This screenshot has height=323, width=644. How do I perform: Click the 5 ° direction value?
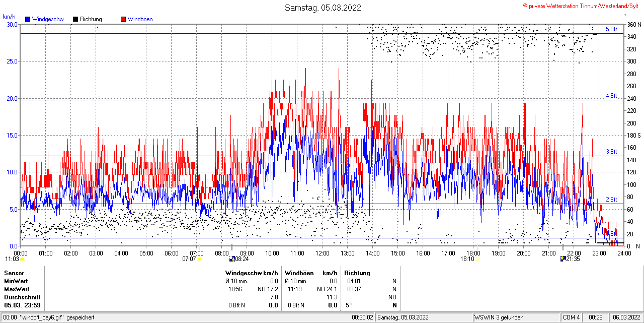tap(350, 305)
